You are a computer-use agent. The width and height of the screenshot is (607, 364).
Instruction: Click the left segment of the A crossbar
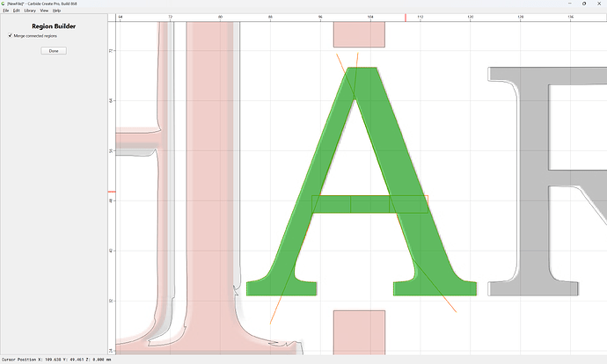tap(332, 204)
